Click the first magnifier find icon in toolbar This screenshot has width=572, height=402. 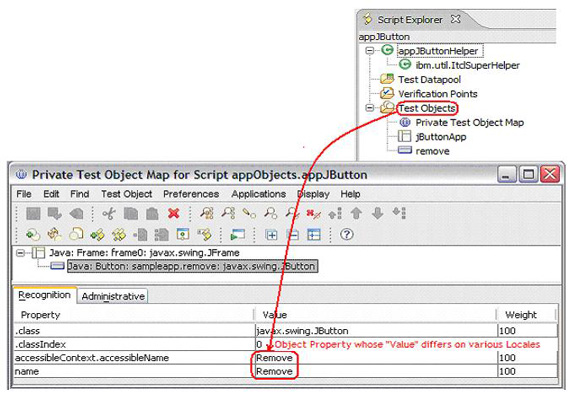[x=207, y=213]
